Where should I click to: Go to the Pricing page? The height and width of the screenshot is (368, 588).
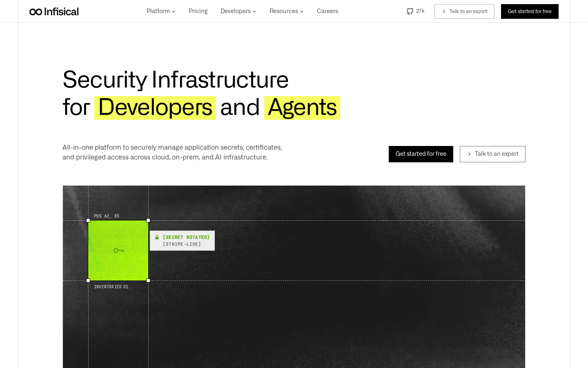click(x=198, y=11)
